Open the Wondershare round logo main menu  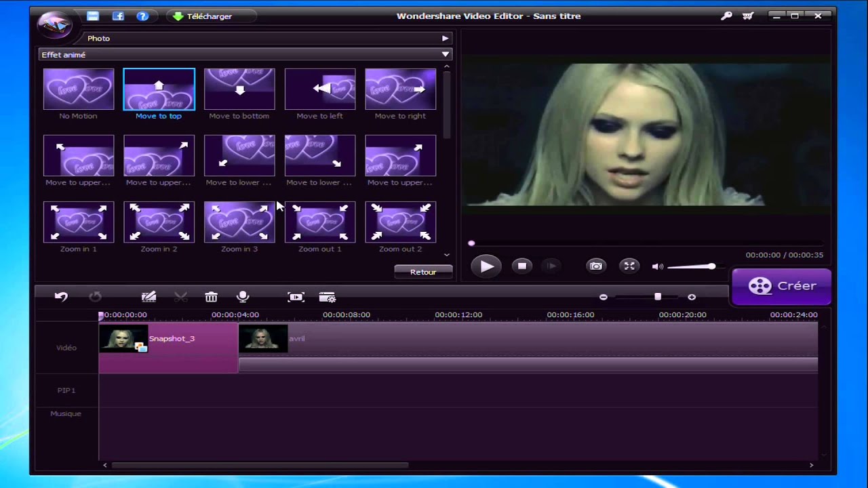click(54, 24)
